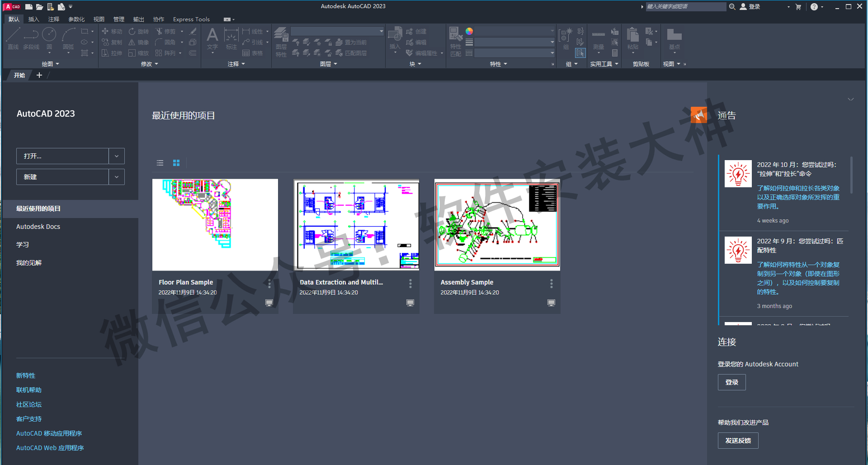The height and width of the screenshot is (465, 868).
Task: Click the Paste (粘贴) icon
Action: pyautogui.click(x=633, y=38)
